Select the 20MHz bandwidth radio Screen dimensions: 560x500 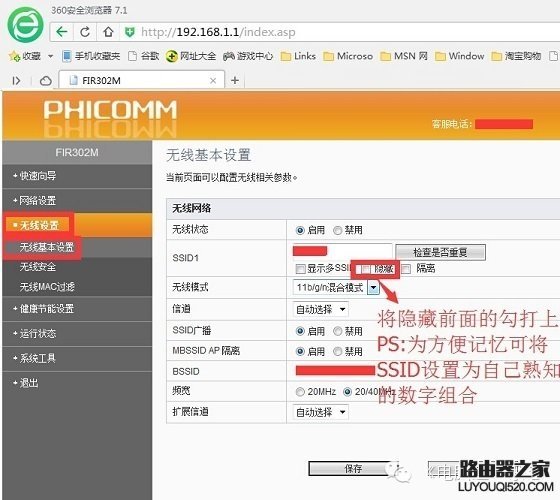(300, 392)
